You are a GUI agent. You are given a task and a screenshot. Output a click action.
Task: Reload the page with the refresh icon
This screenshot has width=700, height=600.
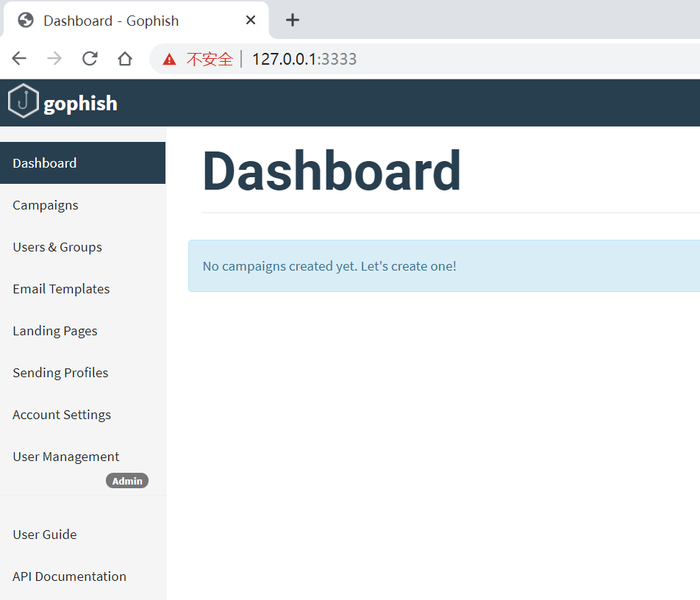coord(90,59)
